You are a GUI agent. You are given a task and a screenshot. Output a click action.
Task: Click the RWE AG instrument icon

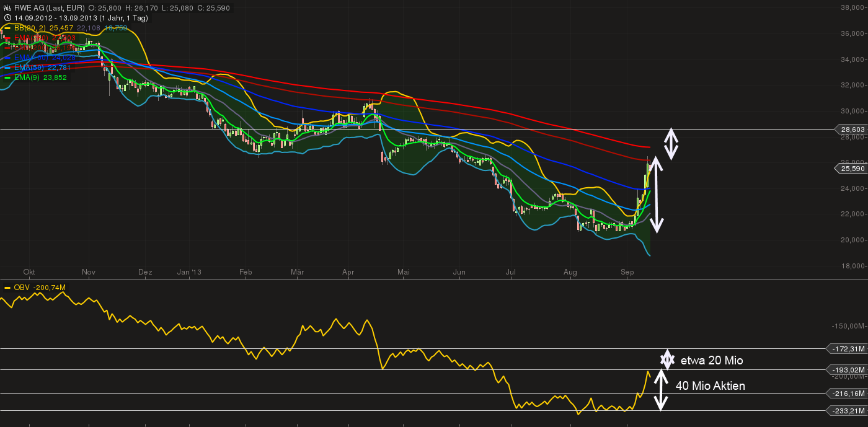point(7,7)
